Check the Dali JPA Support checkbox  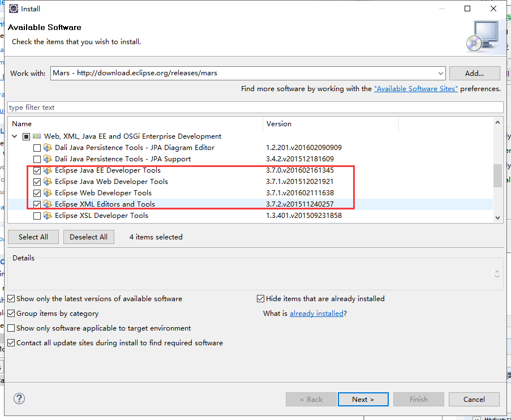point(37,159)
